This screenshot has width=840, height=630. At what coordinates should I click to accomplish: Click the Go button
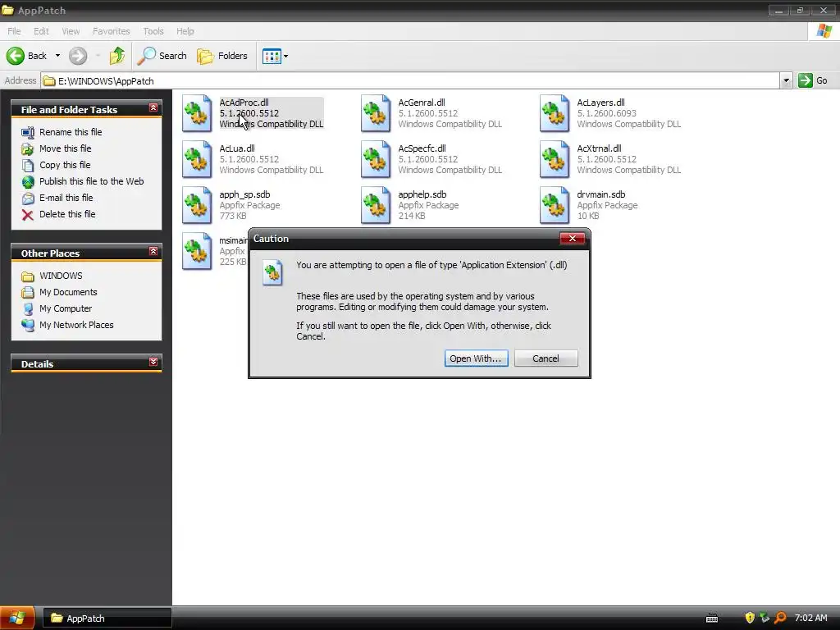813,81
